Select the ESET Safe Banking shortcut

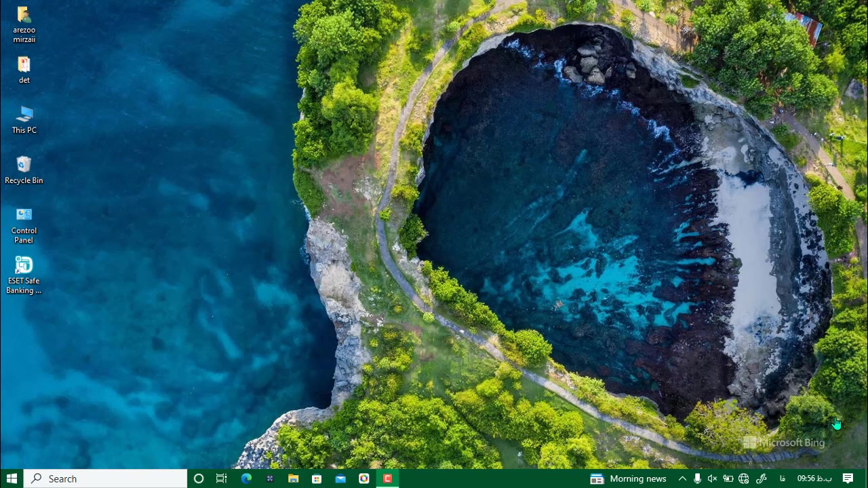(24, 275)
